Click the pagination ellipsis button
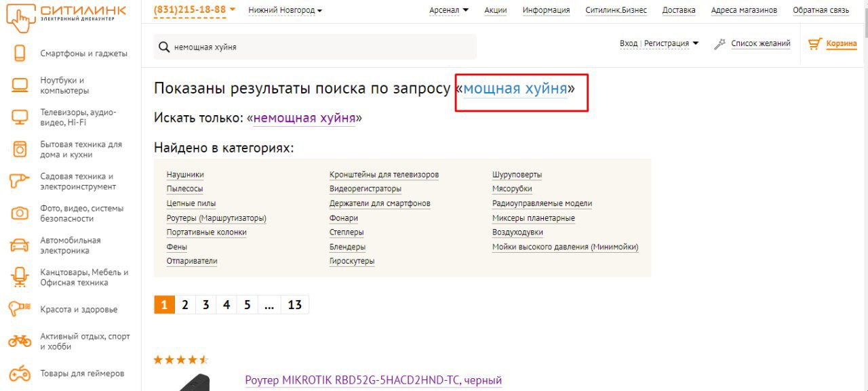The width and height of the screenshot is (868, 391). 269,305
